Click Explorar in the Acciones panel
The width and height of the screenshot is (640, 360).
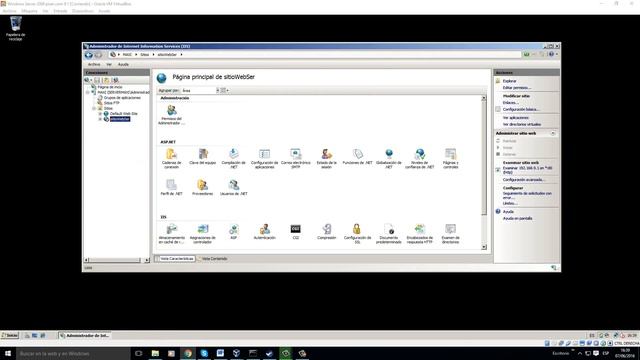click(x=509, y=81)
